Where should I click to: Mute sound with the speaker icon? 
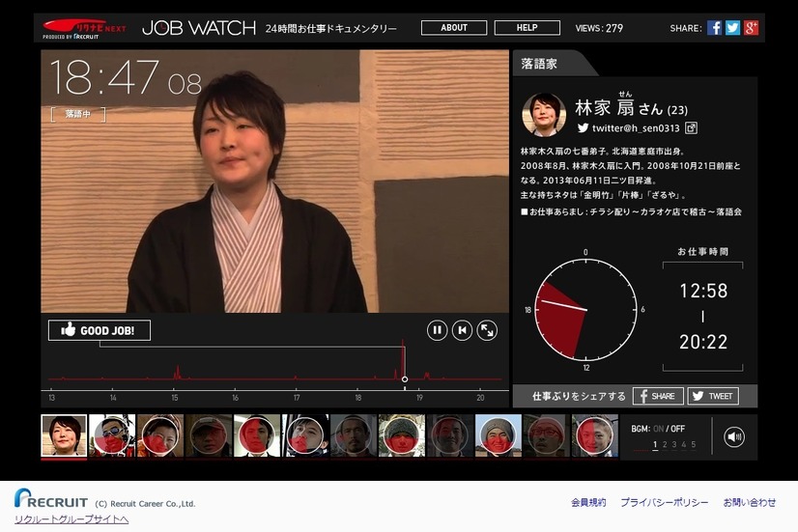point(734,436)
